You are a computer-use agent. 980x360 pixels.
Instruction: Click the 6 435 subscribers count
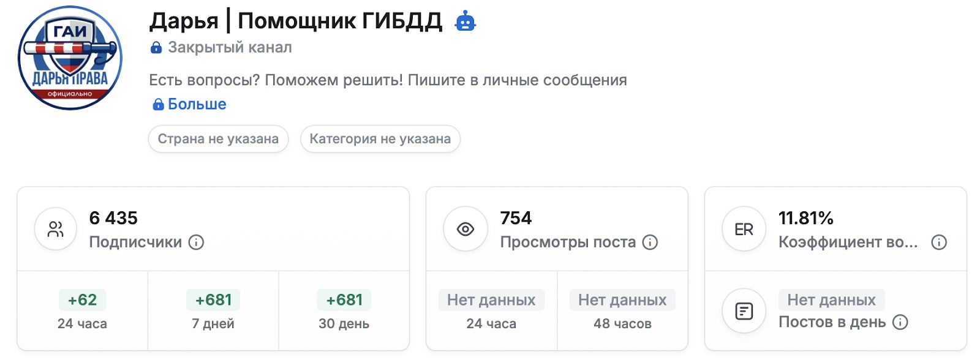coord(113,218)
